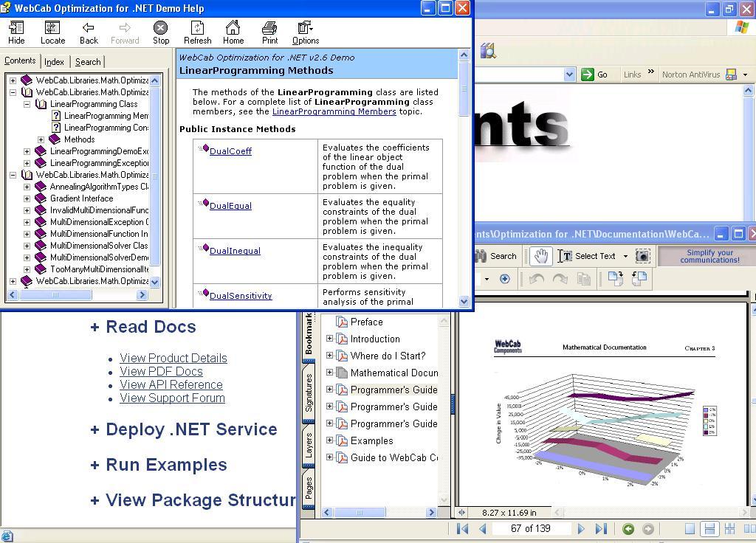Click the green Go arrow button
Screen dimensions: 756x543
pyautogui.click(x=587, y=75)
